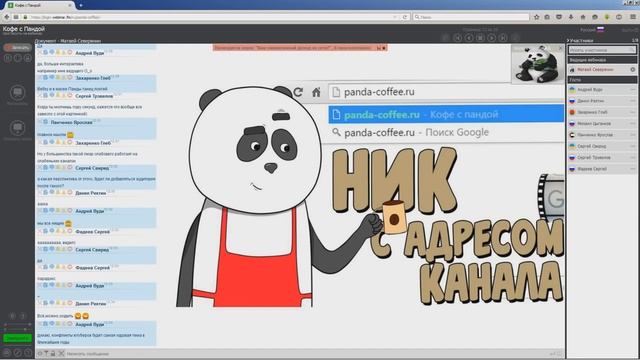Jump to last slide in presentation controls
This screenshot has width=640, height=360.
503,38
